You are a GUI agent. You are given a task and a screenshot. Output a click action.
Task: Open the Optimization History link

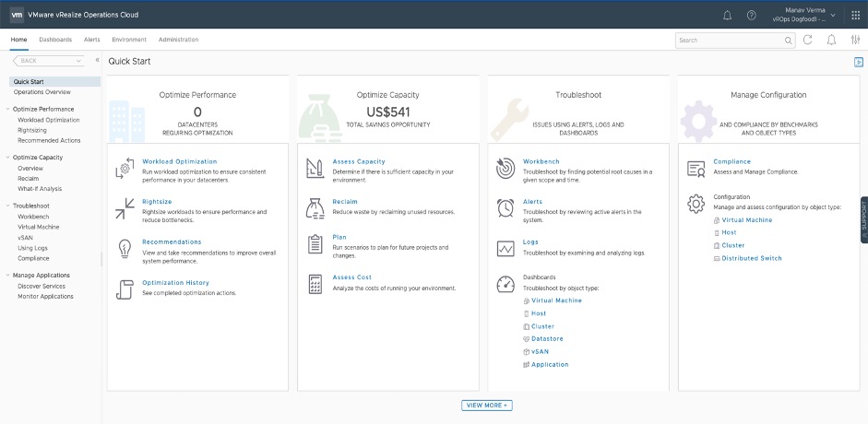[x=175, y=282]
